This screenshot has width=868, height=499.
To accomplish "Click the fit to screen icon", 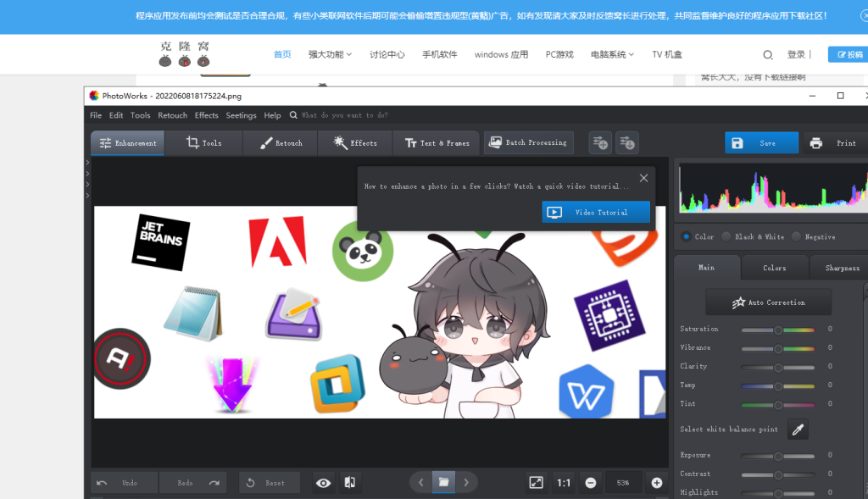I will pyautogui.click(x=536, y=483).
